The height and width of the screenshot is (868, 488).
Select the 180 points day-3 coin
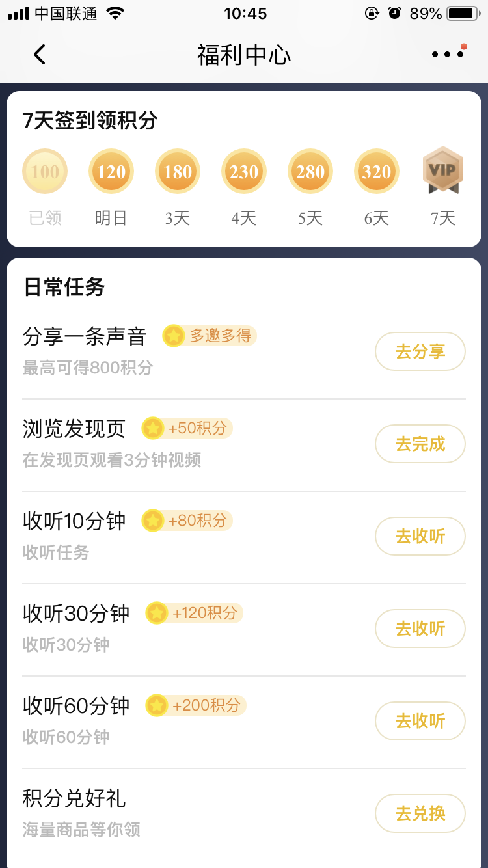178,172
